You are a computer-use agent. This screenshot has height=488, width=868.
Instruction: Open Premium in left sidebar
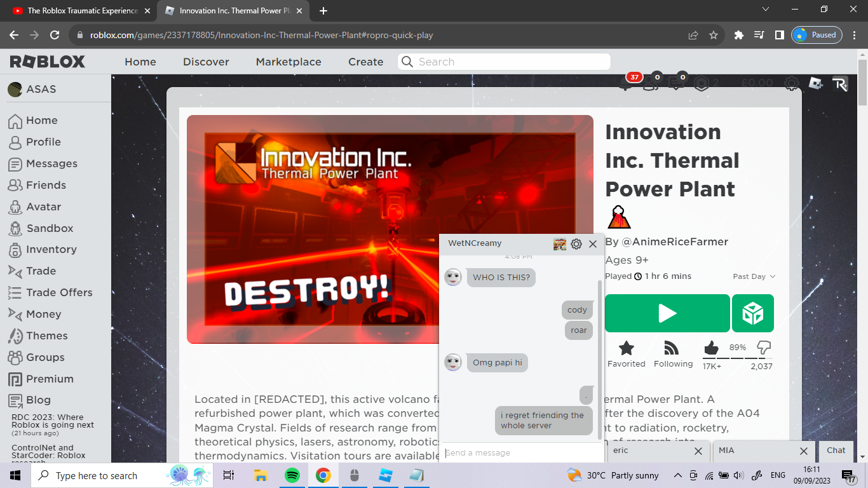coord(41,379)
